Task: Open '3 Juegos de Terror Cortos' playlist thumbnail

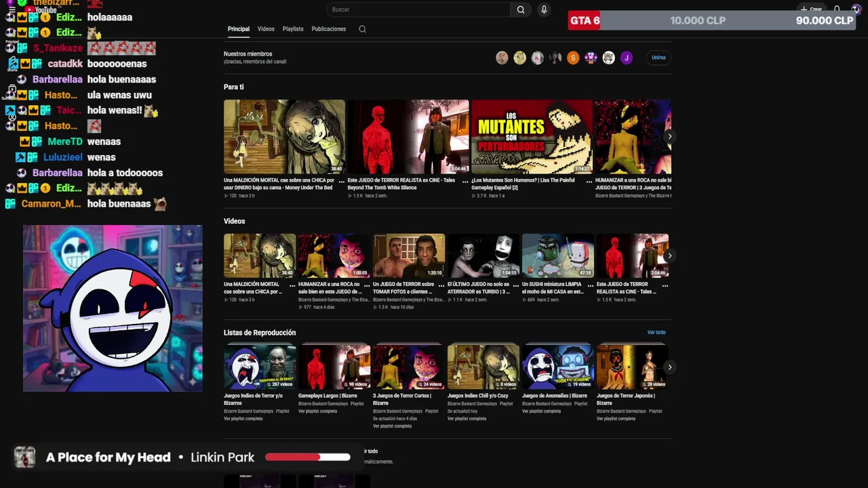Action: pos(409,367)
